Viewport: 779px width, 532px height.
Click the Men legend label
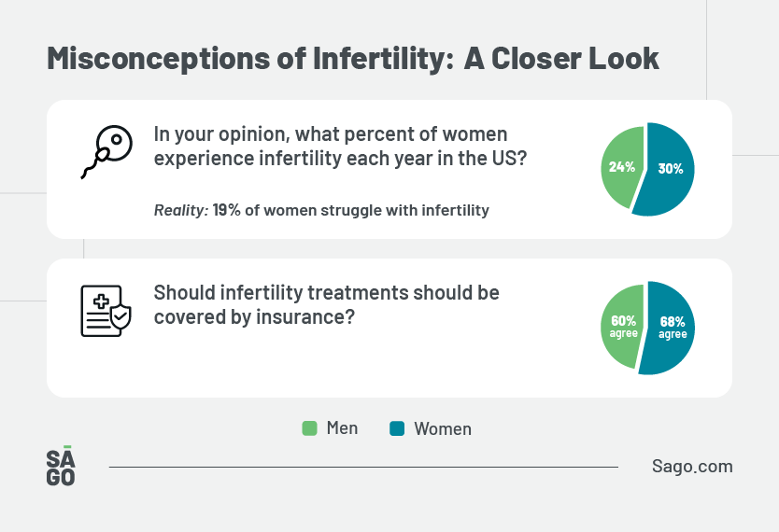click(342, 428)
